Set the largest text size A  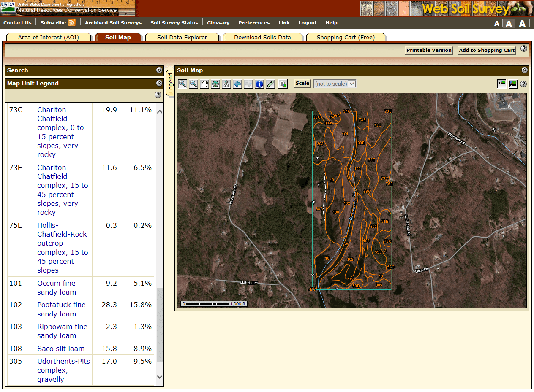click(522, 24)
